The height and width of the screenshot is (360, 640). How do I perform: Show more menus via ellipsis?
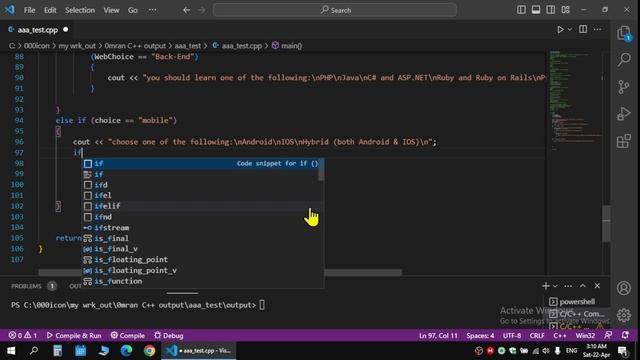pos(152,10)
